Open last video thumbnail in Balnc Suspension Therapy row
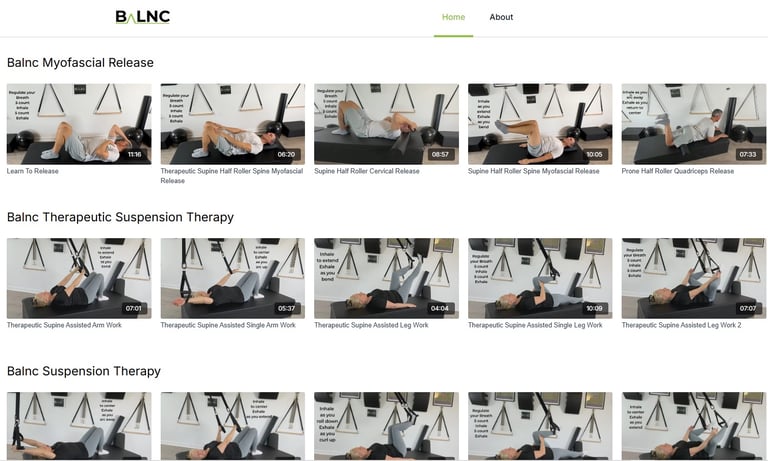 tap(694, 426)
